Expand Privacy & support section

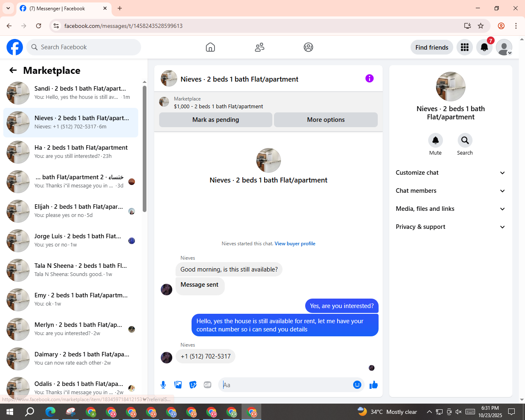point(451,227)
